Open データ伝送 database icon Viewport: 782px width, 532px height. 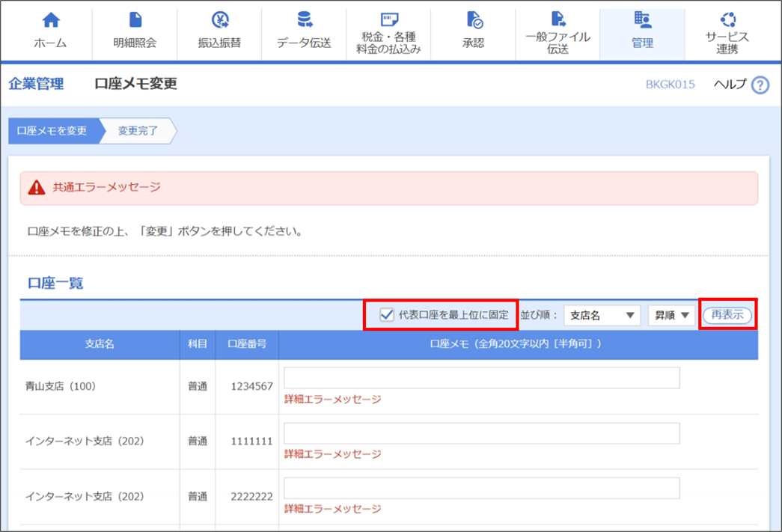pyautogui.click(x=305, y=20)
